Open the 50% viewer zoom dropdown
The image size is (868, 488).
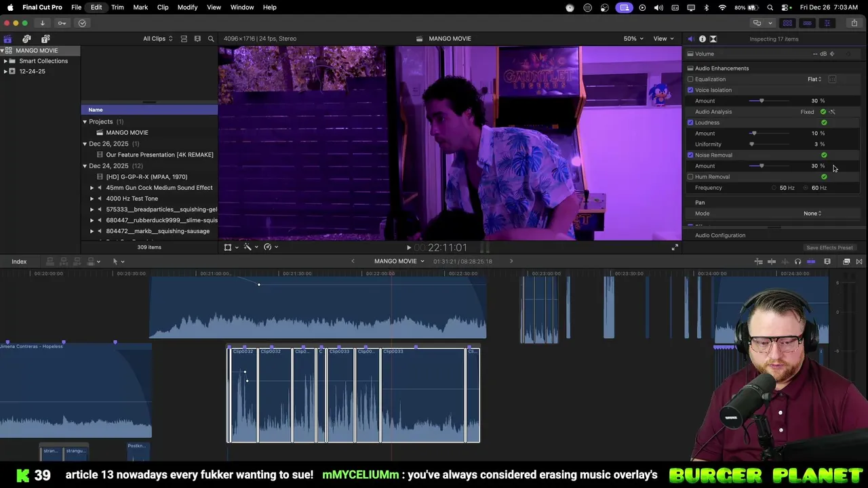click(633, 39)
